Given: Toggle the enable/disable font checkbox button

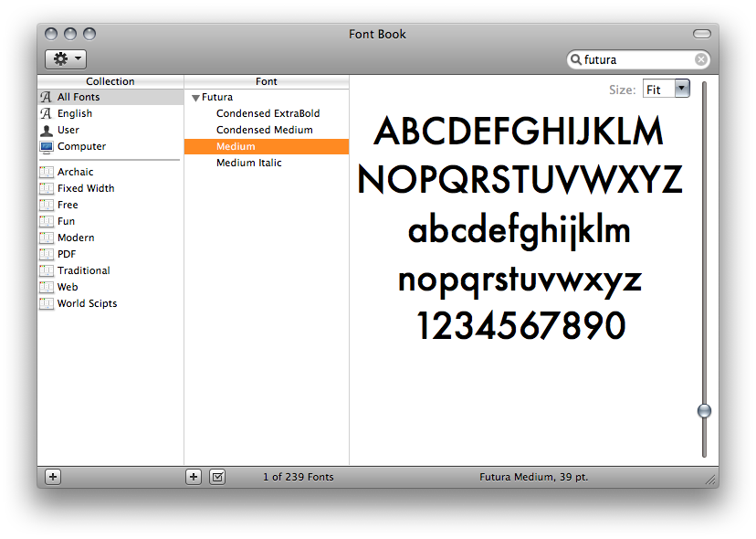Looking at the screenshot, I should (217, 477).
